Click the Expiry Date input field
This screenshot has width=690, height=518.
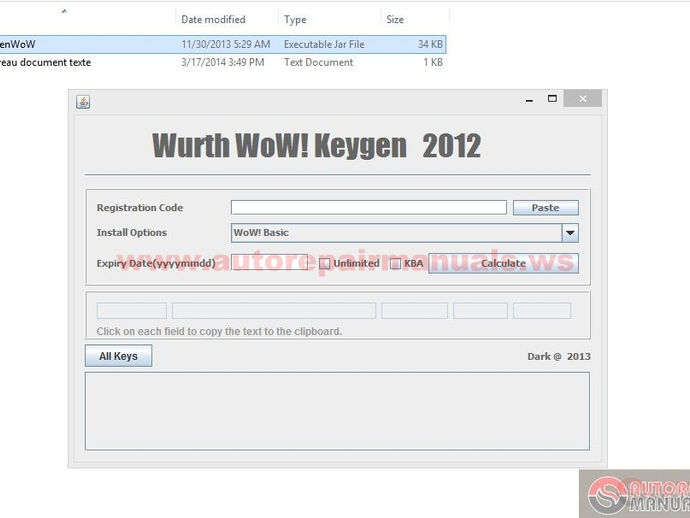[x=269, y=263]
